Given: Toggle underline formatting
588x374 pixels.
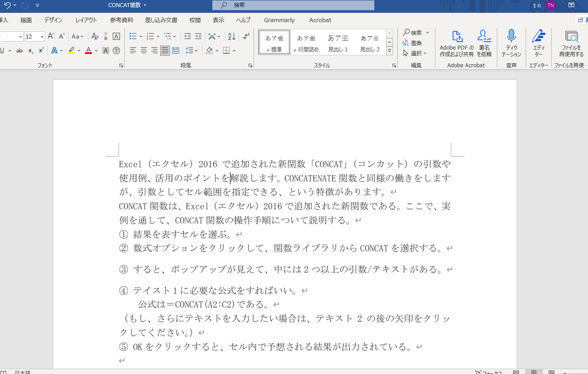Looking at the screenshot, I should 2,50.
